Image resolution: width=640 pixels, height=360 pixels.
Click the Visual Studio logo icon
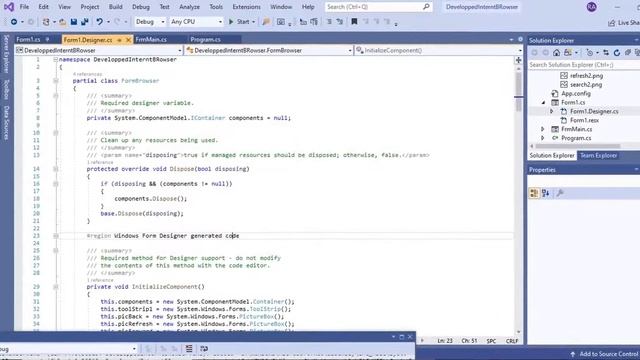(9, 7)
